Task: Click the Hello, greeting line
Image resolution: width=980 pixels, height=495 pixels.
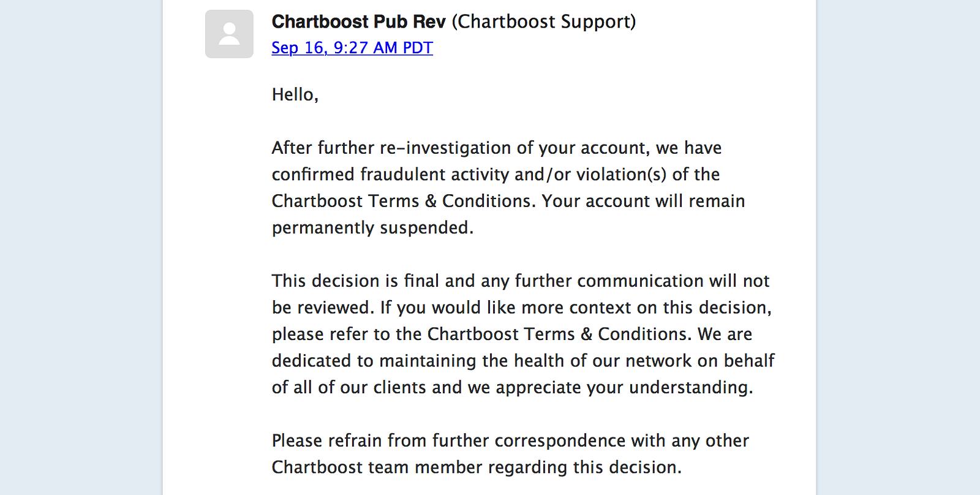Action: (295, 94)
